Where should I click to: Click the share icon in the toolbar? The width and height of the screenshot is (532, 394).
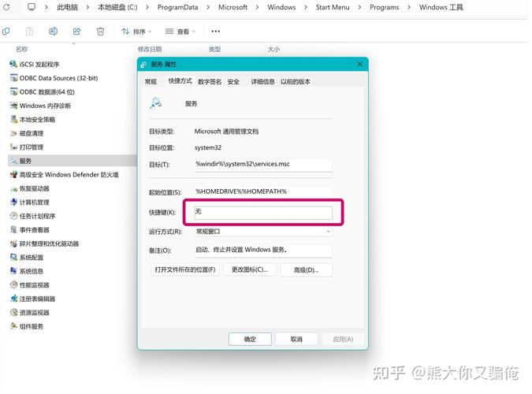[x=77, y=32]
